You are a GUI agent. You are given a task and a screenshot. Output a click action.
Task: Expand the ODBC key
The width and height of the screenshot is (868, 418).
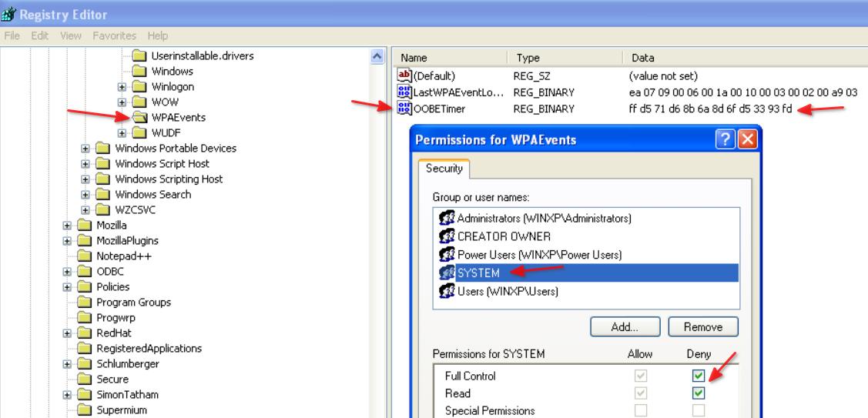67,272
